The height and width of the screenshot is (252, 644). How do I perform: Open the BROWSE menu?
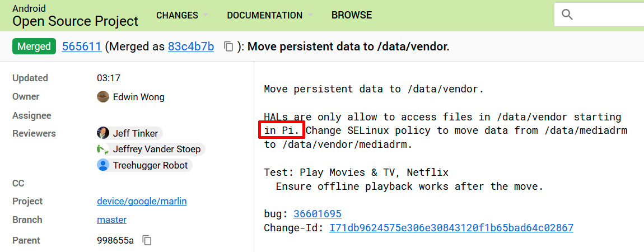pyautogui.click(x=352, y=15)
